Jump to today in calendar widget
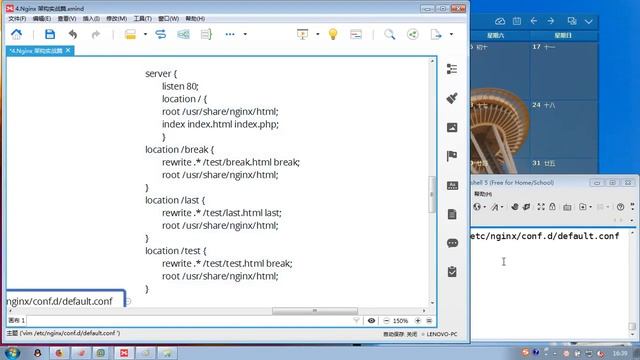Viewport: 640px width, 360px height. pos(517,21)
